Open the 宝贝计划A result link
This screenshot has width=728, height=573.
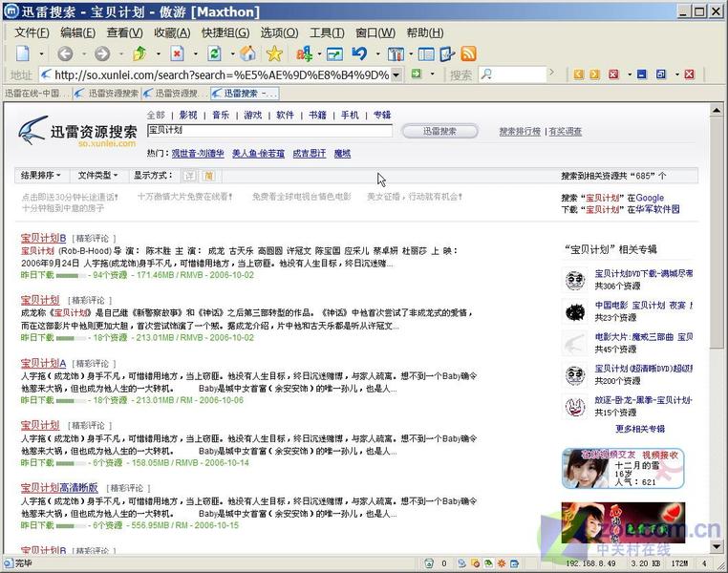[43, 363]
